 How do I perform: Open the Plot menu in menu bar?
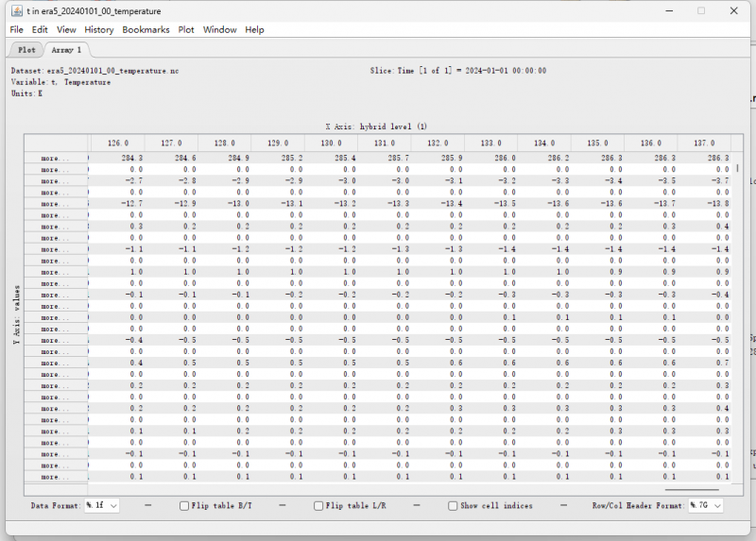pyautogui.click(x=186, y=29)
